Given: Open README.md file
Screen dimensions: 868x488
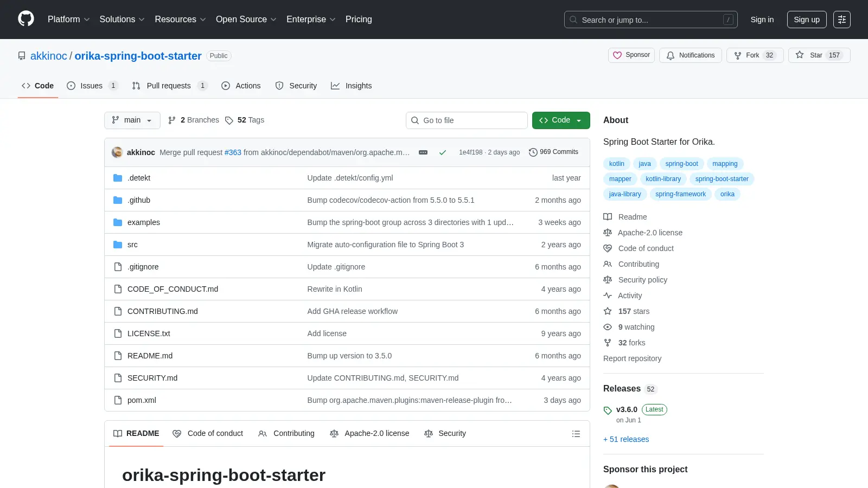Looking at the screenshot, I should pyautogui.click(x=150, y=356).
